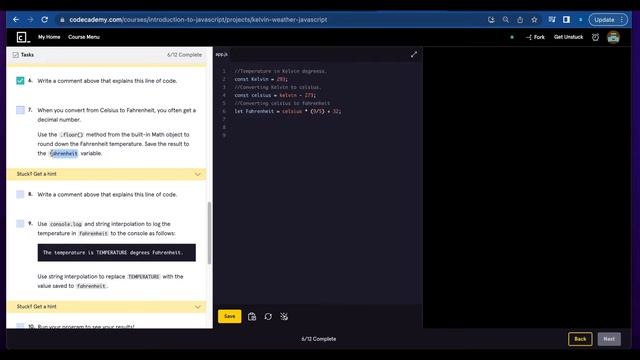This screenshot has height=360, width=640.
Task: Click the browser extension icon beside the star
Action: tap(552, 20)
